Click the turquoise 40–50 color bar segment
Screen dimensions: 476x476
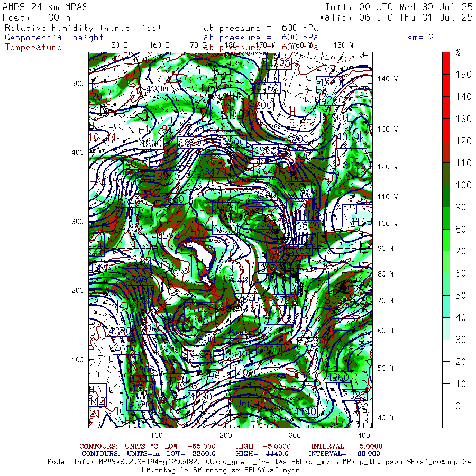[x=446, y=307]
